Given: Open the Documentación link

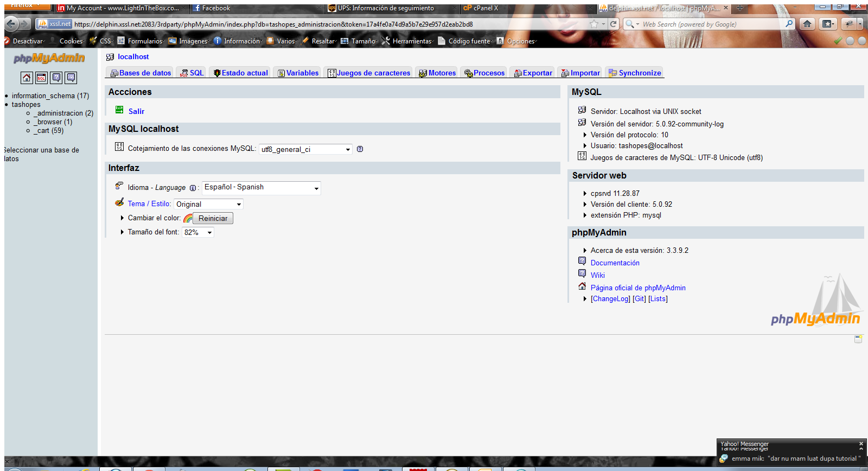Looking at the screenshot, I should tap(615, 263).
